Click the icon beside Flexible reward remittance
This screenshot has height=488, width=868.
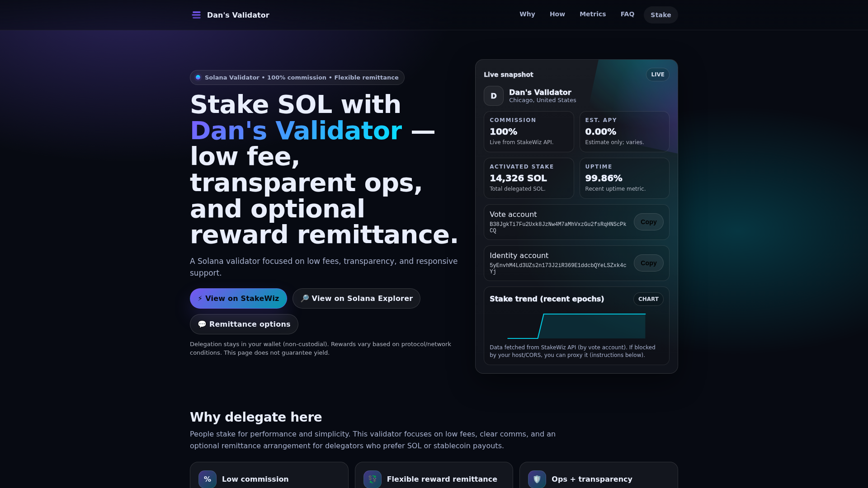tap(373, 479)
